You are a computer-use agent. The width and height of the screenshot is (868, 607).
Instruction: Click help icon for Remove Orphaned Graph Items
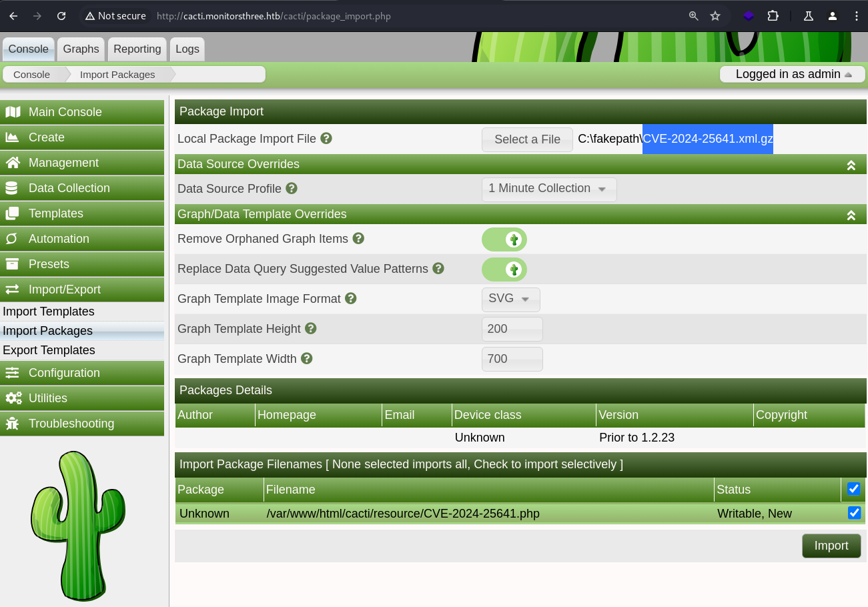coord(358,239)
